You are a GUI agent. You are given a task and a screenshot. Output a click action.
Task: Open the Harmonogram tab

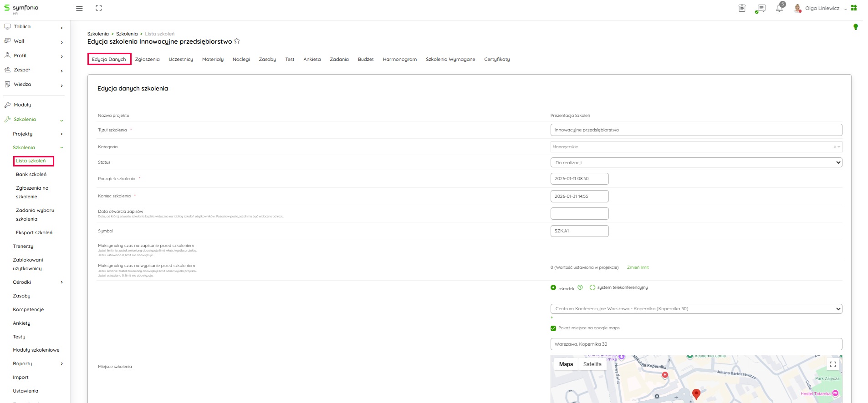pyautogui.click(x=399, y=60)
